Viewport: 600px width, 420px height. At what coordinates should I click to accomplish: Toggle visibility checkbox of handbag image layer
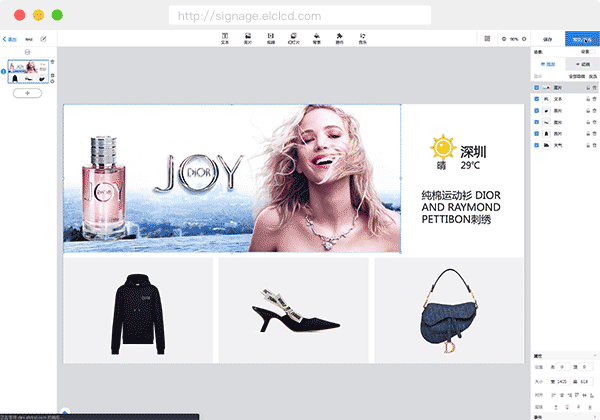pos(536,111)
